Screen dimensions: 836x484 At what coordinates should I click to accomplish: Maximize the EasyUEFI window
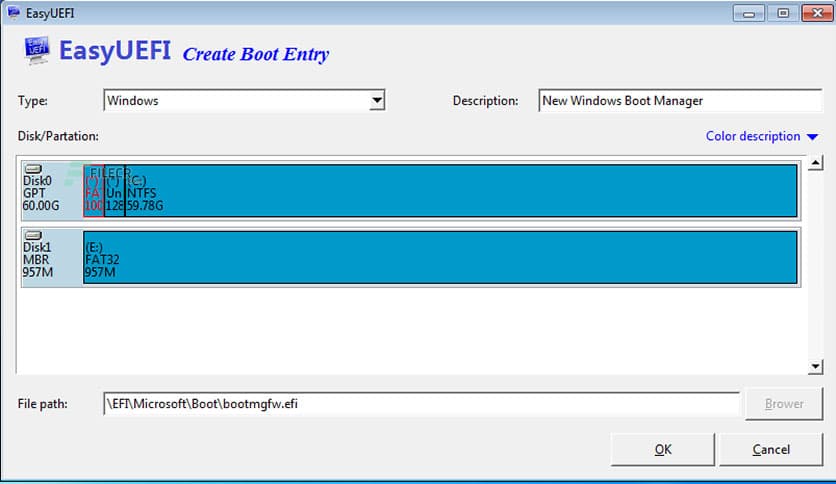click(x=783, y=13)
